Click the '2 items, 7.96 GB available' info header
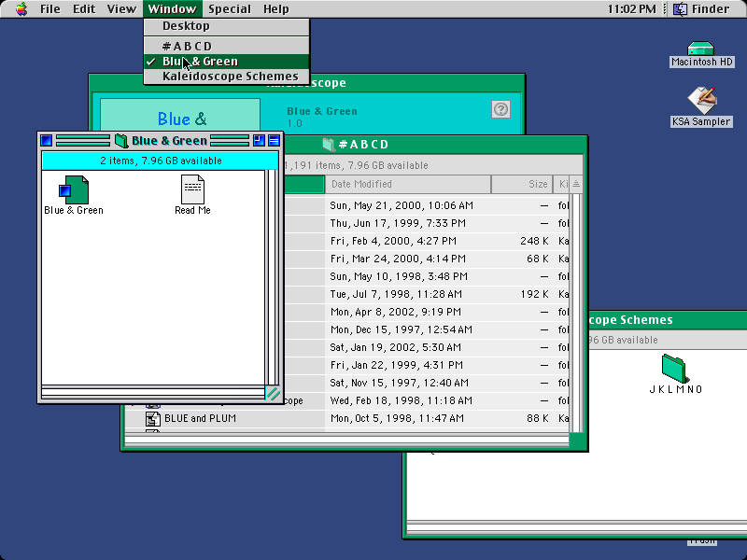 coord(161,161)
